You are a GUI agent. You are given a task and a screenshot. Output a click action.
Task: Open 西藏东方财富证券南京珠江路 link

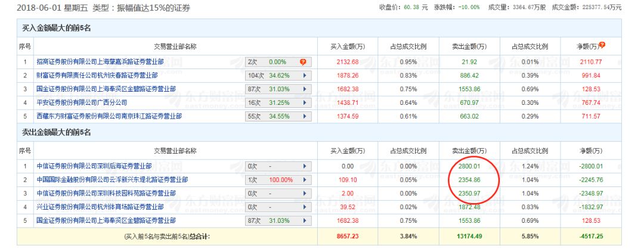coord(109,117)
